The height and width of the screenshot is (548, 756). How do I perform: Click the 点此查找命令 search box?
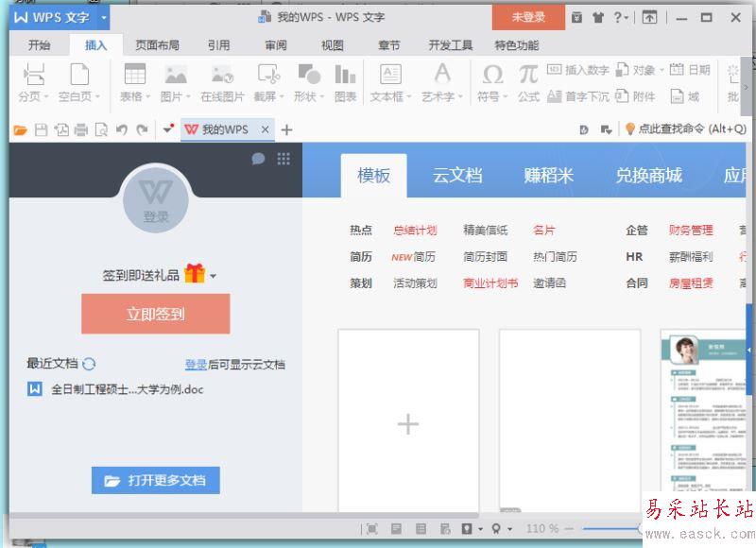pyautogui.click(x=686, y=129)
